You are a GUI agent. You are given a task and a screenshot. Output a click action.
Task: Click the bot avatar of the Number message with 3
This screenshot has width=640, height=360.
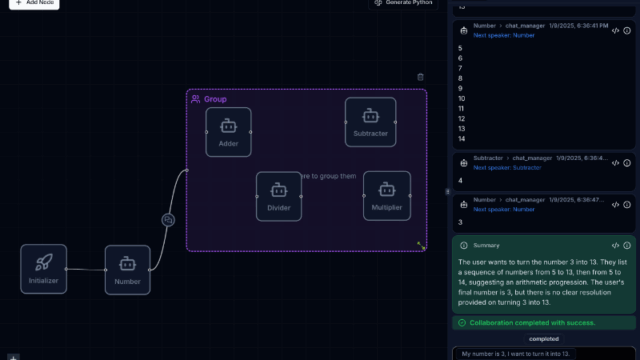pos(464,205)
